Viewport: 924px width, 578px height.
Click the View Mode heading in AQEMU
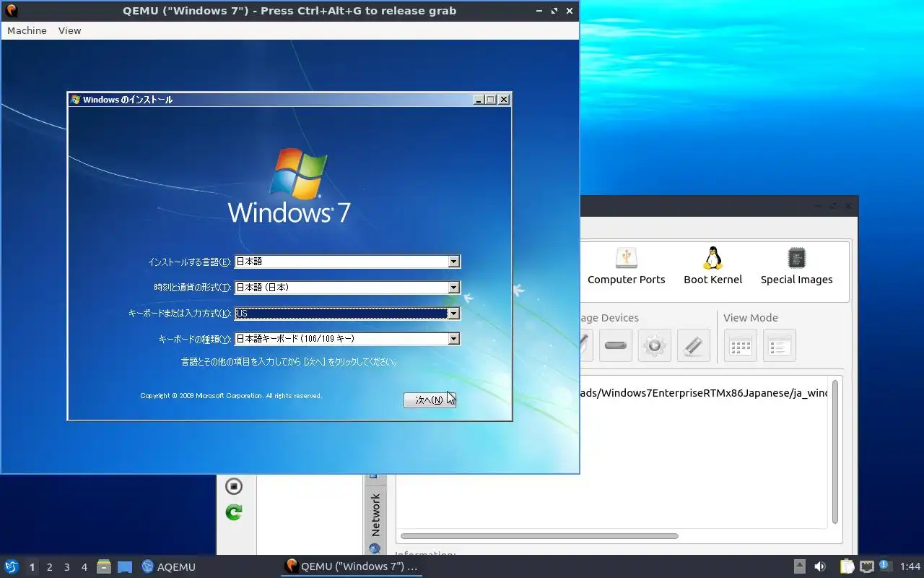(750, 318)
